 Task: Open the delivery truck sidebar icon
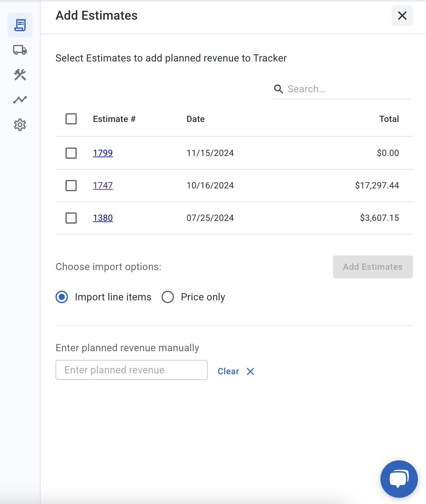coord(20,50)
